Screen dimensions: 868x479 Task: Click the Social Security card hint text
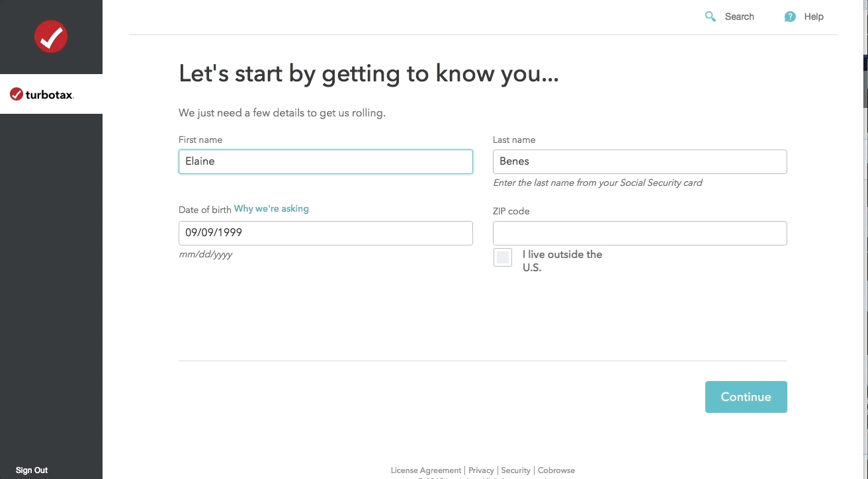tap(597, 183)
